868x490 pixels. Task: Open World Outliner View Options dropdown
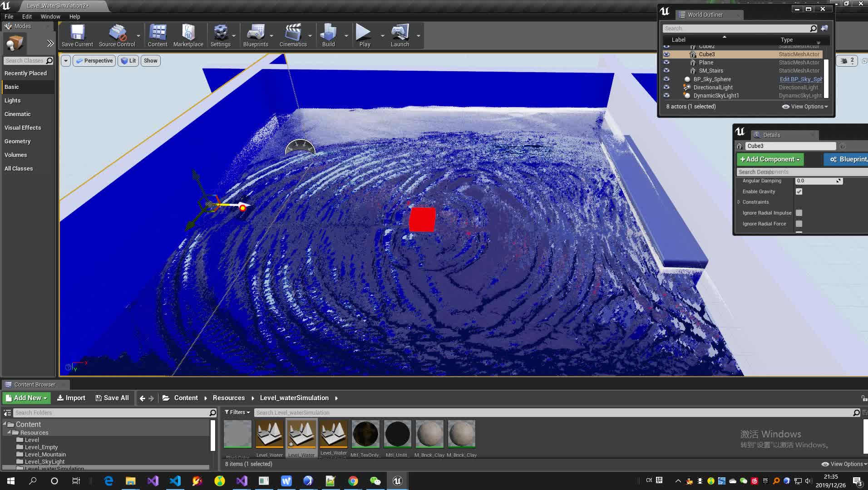pos(805,107)
